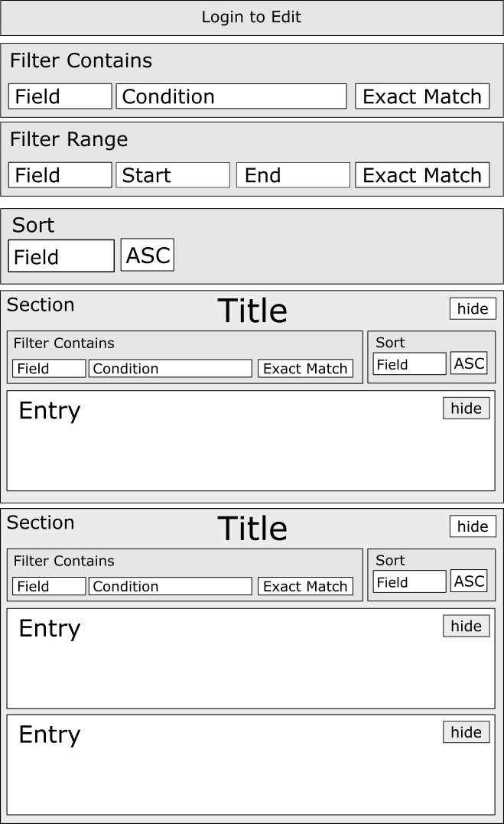Click the Start input in Filter Range
This screenshot has width=504, height=824.
173,174
